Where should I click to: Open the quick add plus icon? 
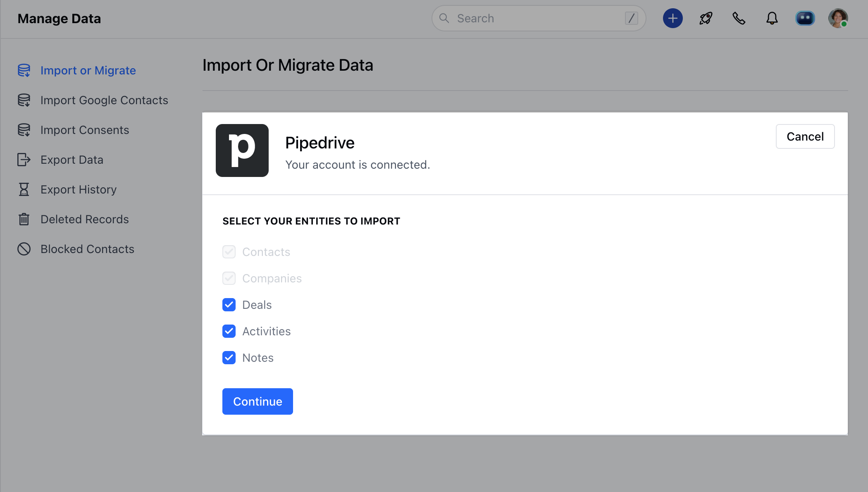[x=672, y=18]
